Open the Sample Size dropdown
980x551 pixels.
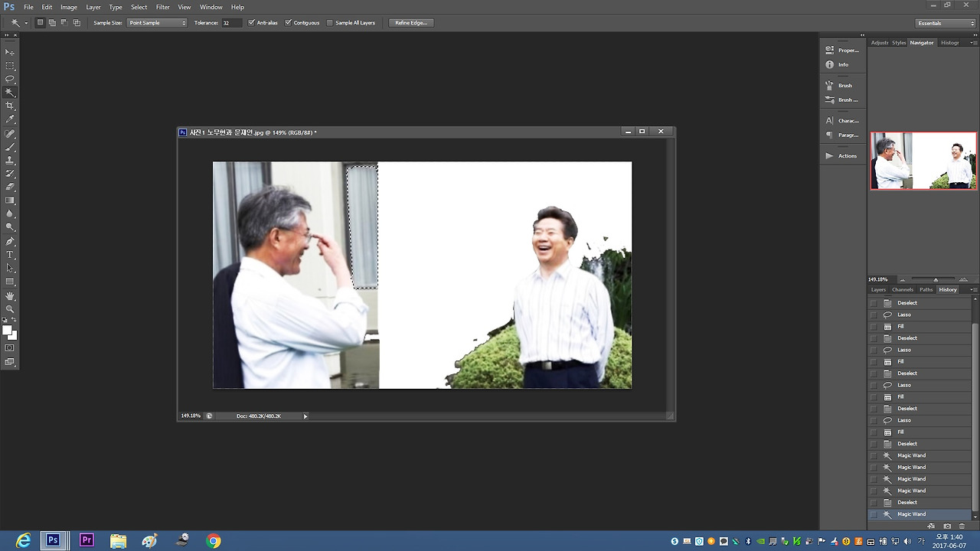click(157, 22)
